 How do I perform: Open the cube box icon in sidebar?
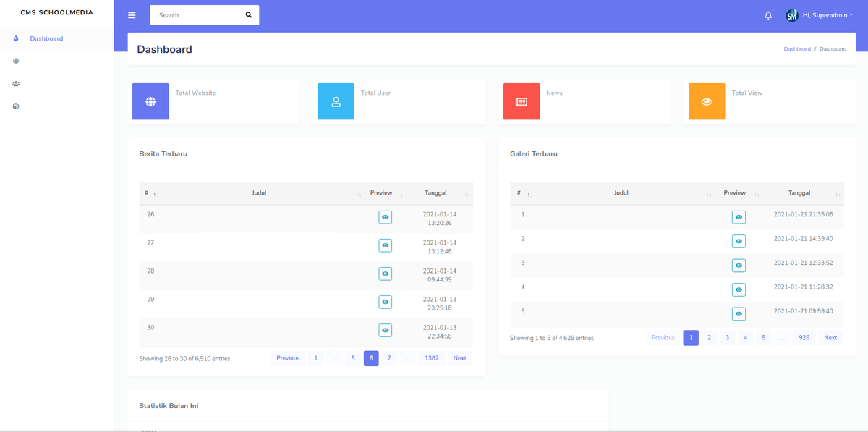[16, 106]
